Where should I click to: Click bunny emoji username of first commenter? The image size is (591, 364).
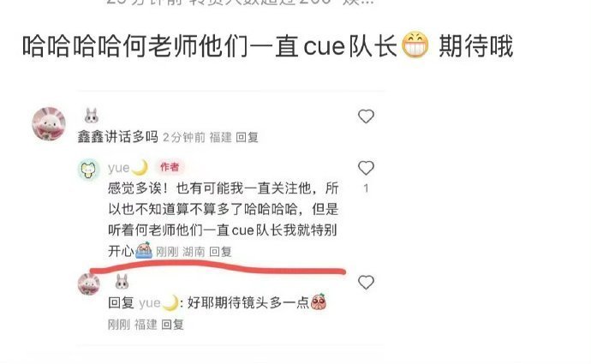(x=92, y=116)
